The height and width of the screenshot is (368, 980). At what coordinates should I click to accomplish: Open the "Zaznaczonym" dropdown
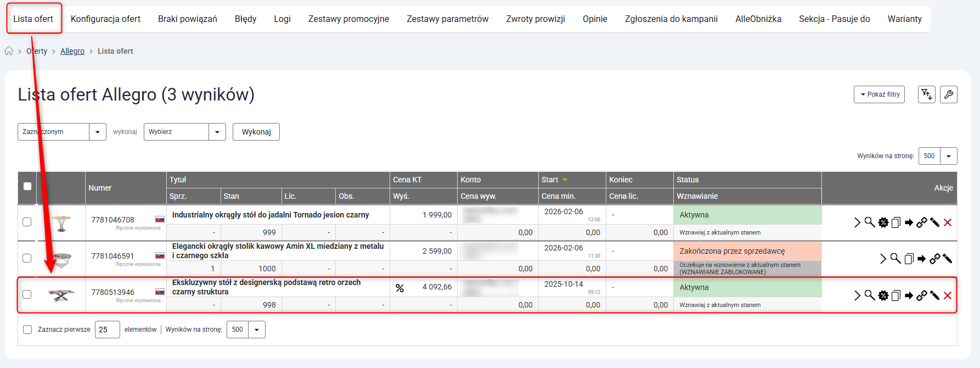(61, 132)
